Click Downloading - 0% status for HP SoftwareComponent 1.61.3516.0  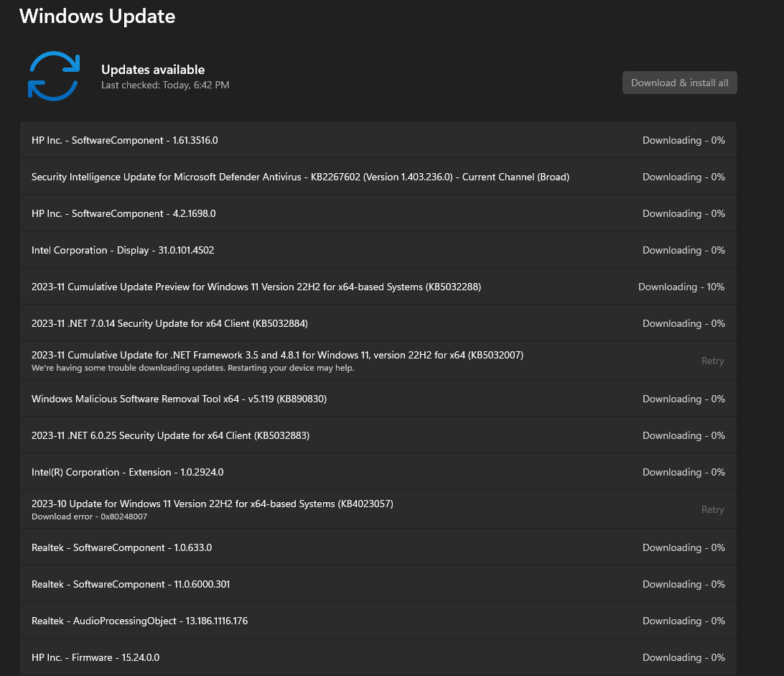point(683,141)
